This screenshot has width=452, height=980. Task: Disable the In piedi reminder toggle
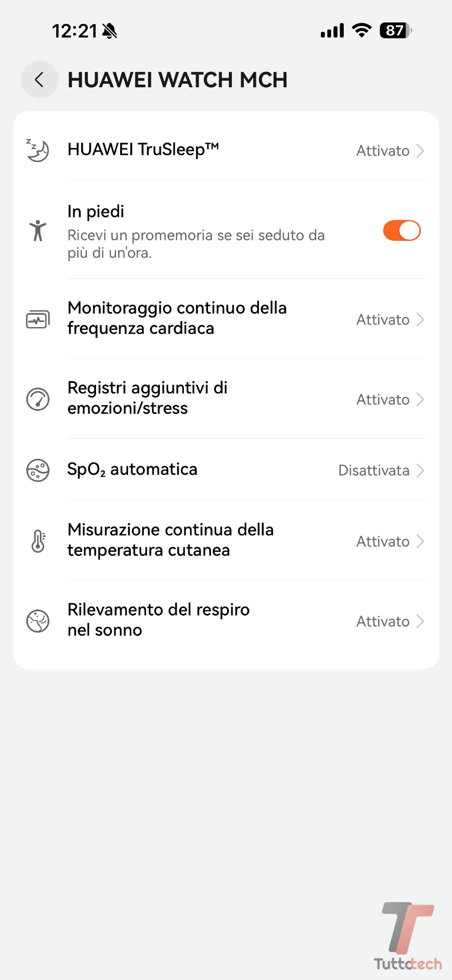point(401,231)
